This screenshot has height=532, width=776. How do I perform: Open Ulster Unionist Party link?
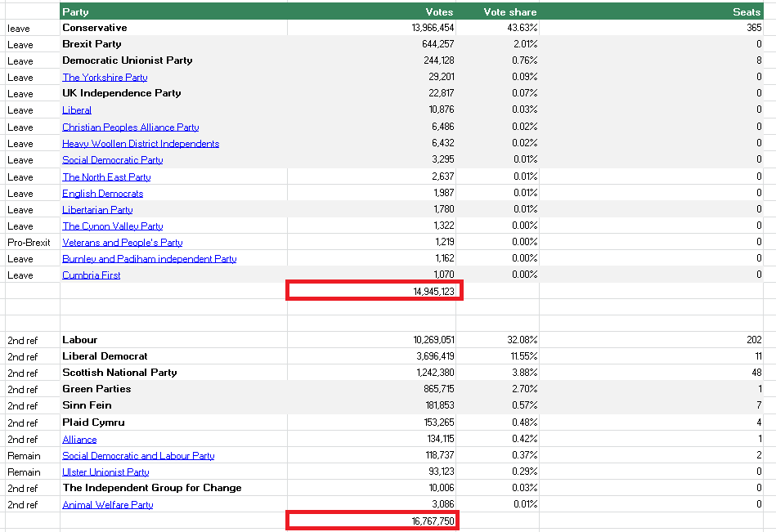click(x=105, y=472)
